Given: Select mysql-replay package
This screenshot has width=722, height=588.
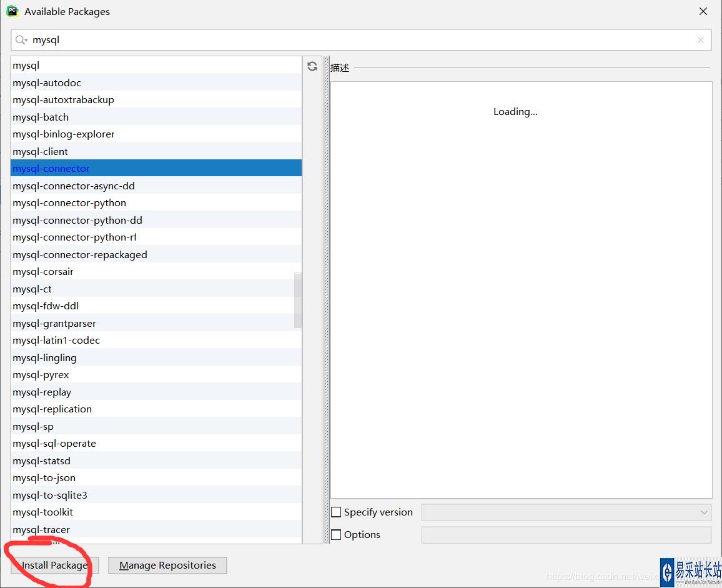Looking at the screenshot, I should coord(156,392).
